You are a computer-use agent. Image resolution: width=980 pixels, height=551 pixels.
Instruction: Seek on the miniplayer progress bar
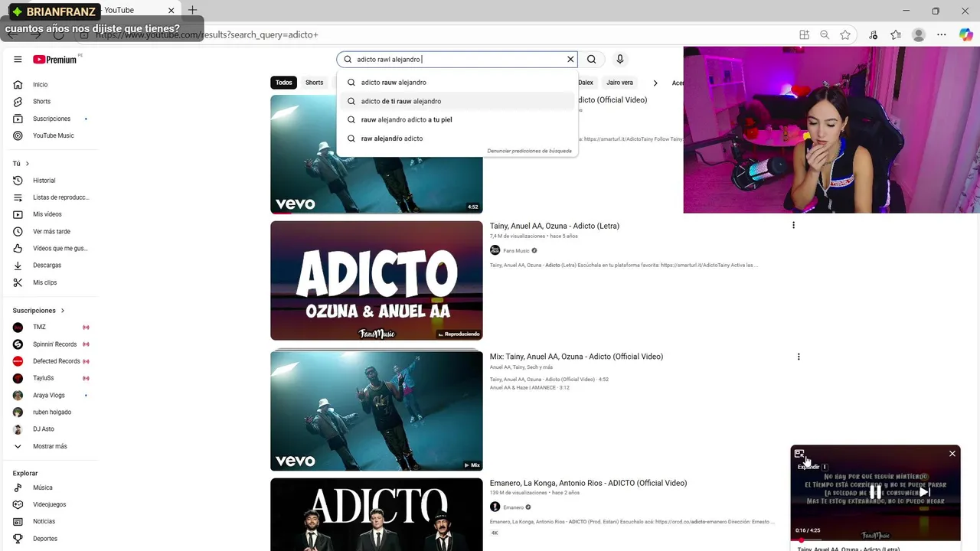(875, 540)
